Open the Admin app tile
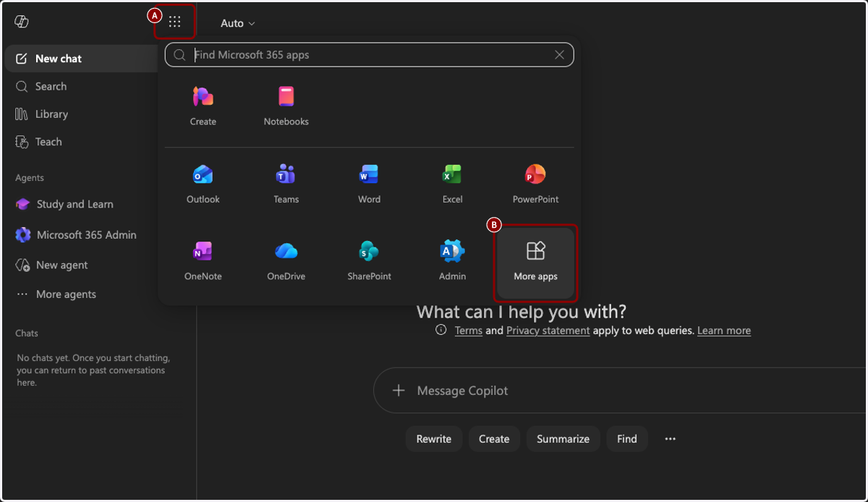 [453, 261]
